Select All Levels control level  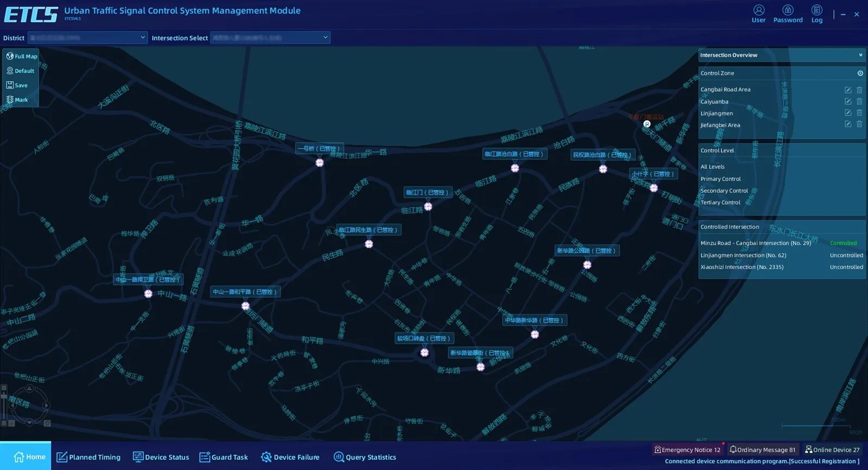pos(712,167)
